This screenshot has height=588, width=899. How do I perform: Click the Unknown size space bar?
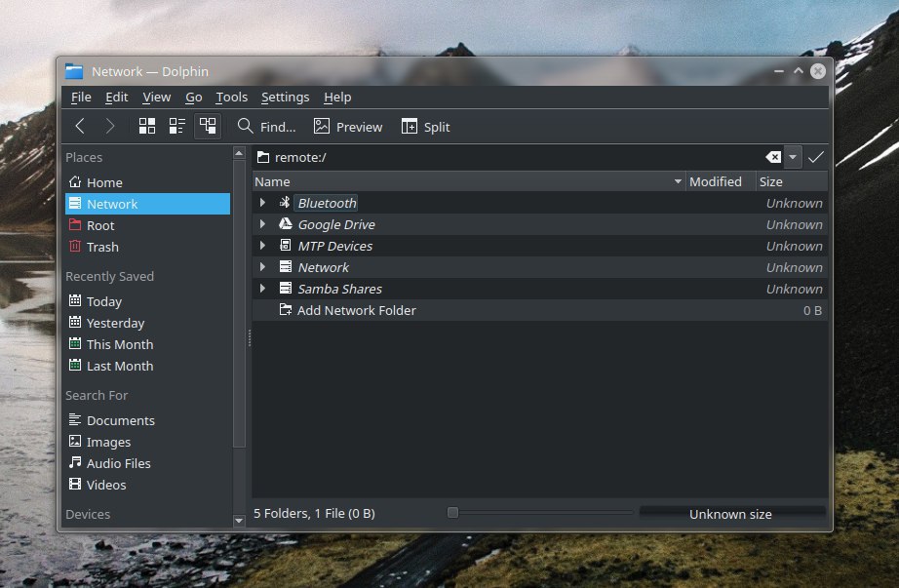(731, 514)
